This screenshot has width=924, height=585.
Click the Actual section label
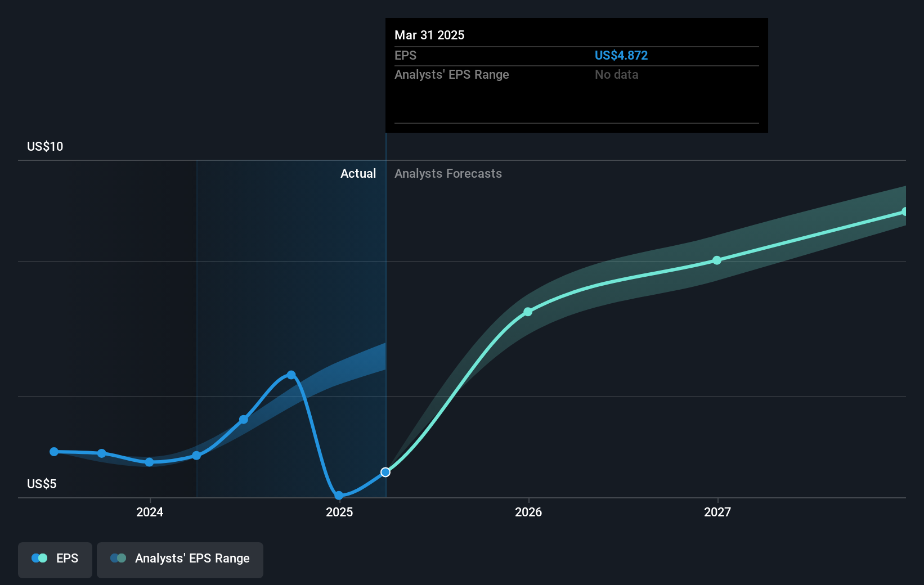(x=358, y=173)
